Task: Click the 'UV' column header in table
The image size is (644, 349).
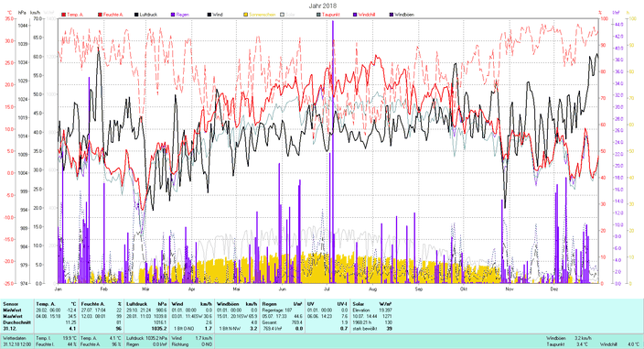Action: (x=310, y=304)
